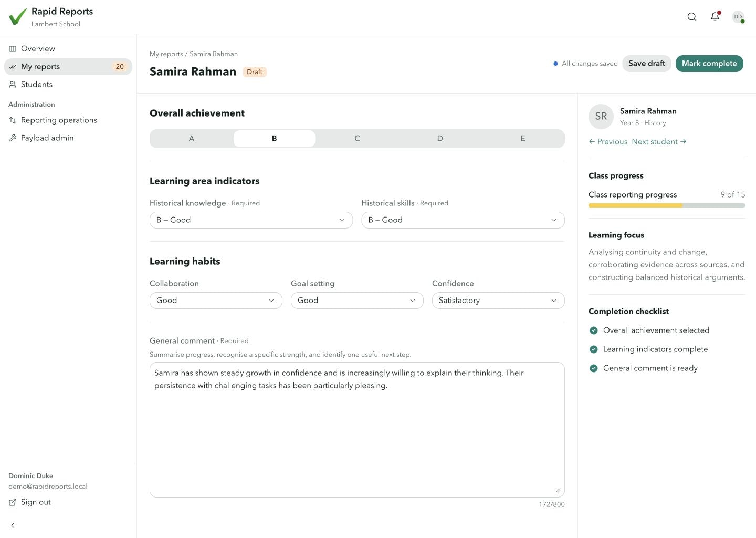Open My reports in sidebar
This screenshot has width=756, height=538.
(x=68, y=67)
